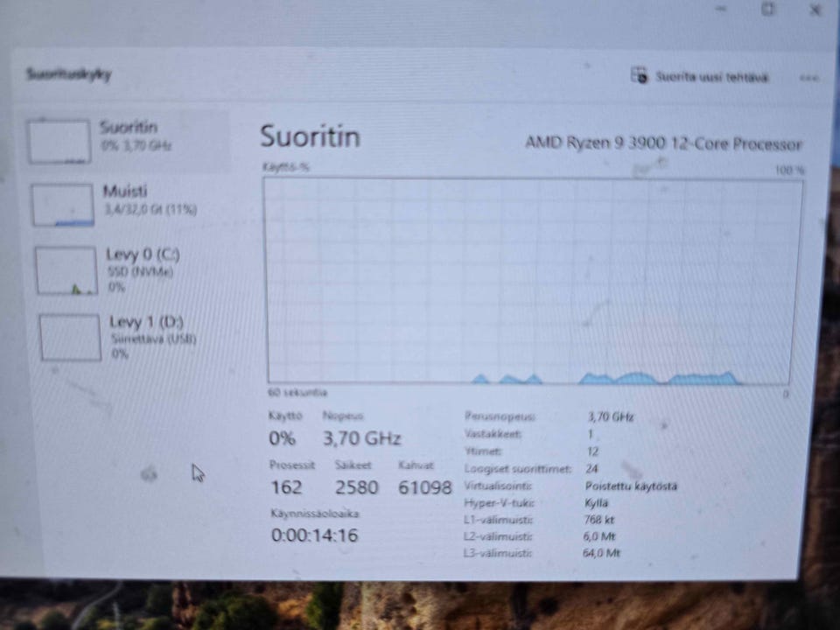The width and height of the screenshot is (840, 630).
Task: Click the uptime value 0:00:14:16
Action: pyautogui.click(x=314, y=535)
